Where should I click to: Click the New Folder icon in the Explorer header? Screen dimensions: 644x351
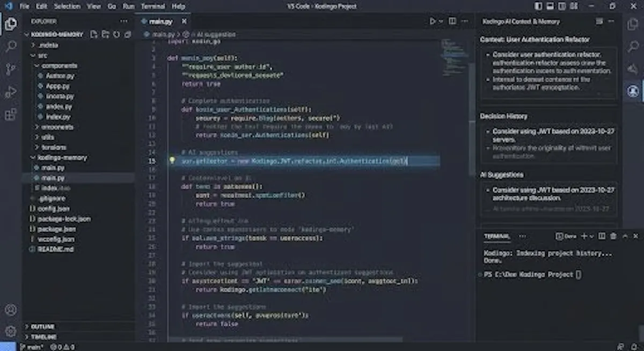pos(105,34)
